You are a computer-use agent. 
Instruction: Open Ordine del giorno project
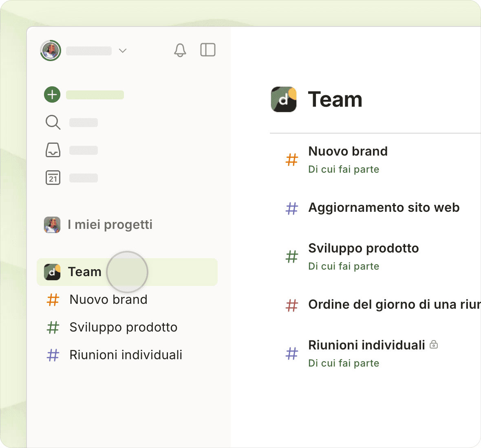tap(394, 304)
